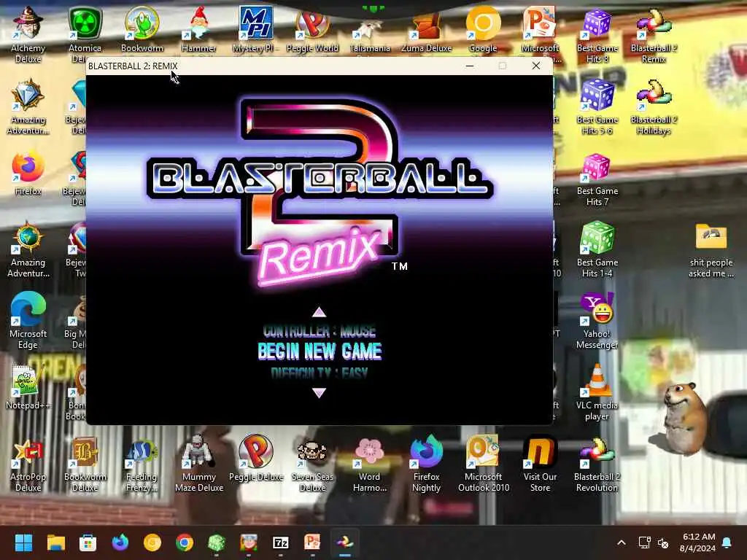Click the muted volume tray icon
Viewport: 747px width, 560px height.
(662, 542)
